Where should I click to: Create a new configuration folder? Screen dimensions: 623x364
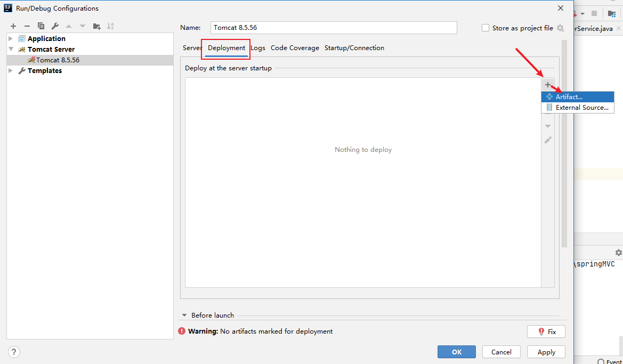96,26
